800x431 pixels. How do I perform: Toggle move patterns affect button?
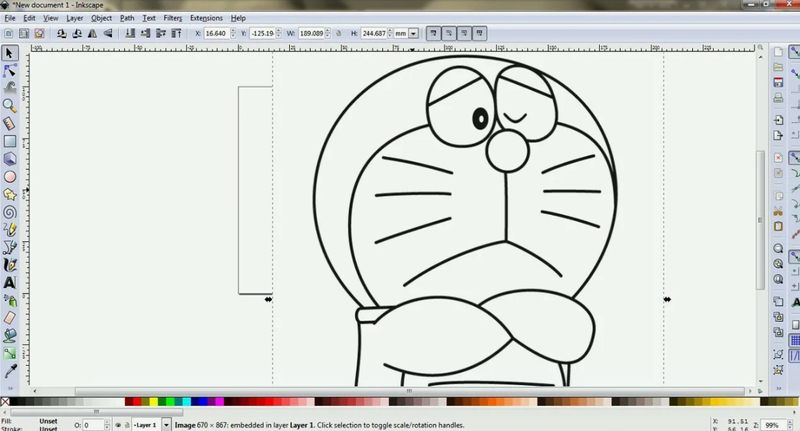[479, 34]
